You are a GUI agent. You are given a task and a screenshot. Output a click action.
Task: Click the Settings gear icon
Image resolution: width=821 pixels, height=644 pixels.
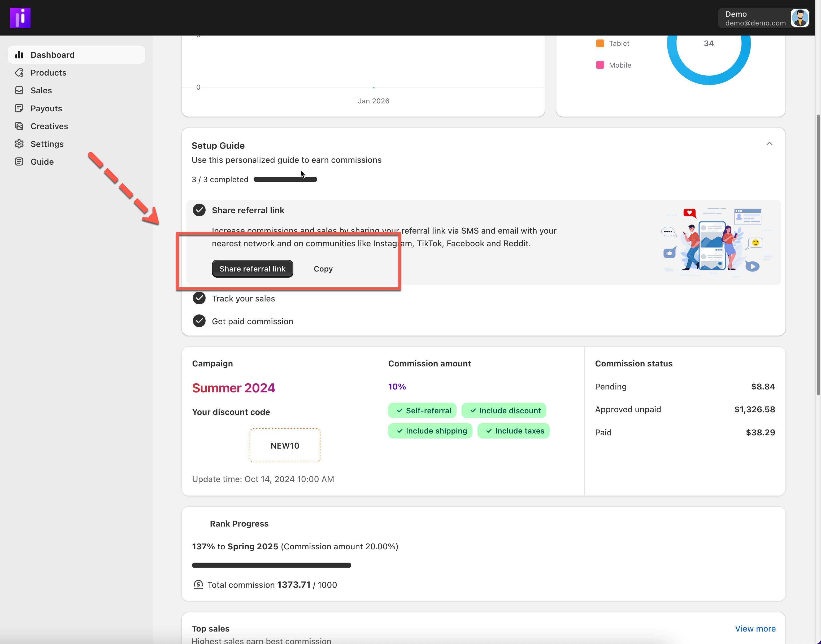(19, 144)
